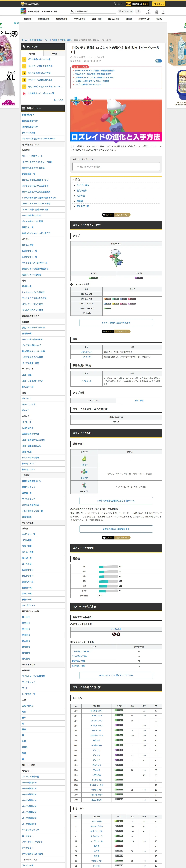Open the MENU grid icon
This screenshot has height=868, width=186.
163,11
